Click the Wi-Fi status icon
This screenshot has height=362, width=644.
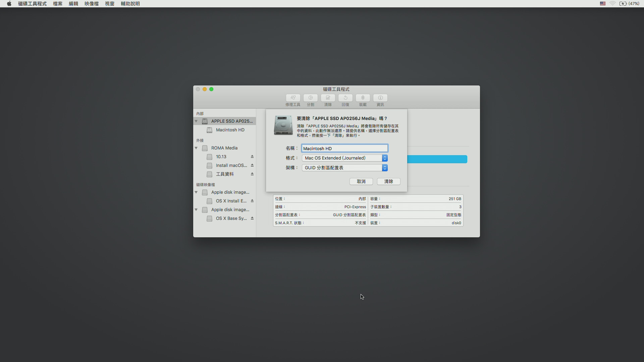(x=612, y=4)
